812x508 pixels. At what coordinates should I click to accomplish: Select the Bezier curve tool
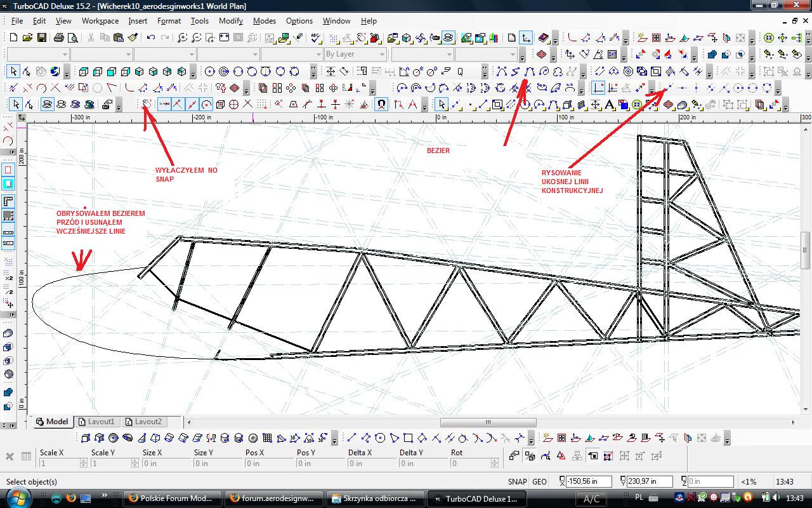coord(530,71)
